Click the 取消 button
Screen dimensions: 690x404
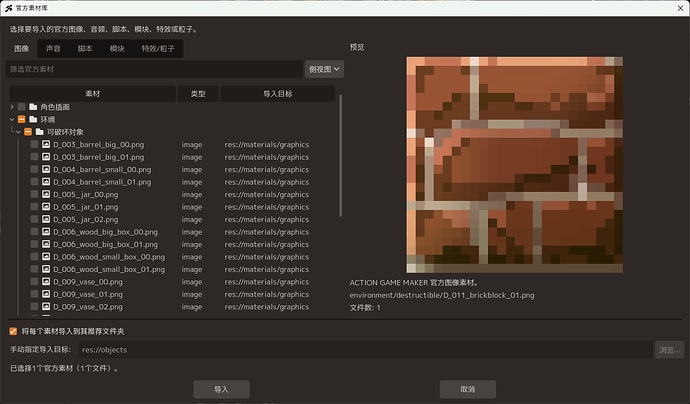pos(468,389)
